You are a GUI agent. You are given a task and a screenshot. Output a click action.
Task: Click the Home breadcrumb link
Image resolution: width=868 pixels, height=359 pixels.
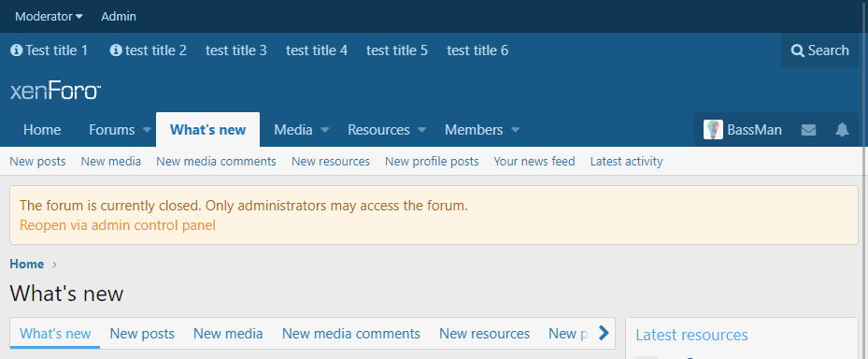coord(26,265)
